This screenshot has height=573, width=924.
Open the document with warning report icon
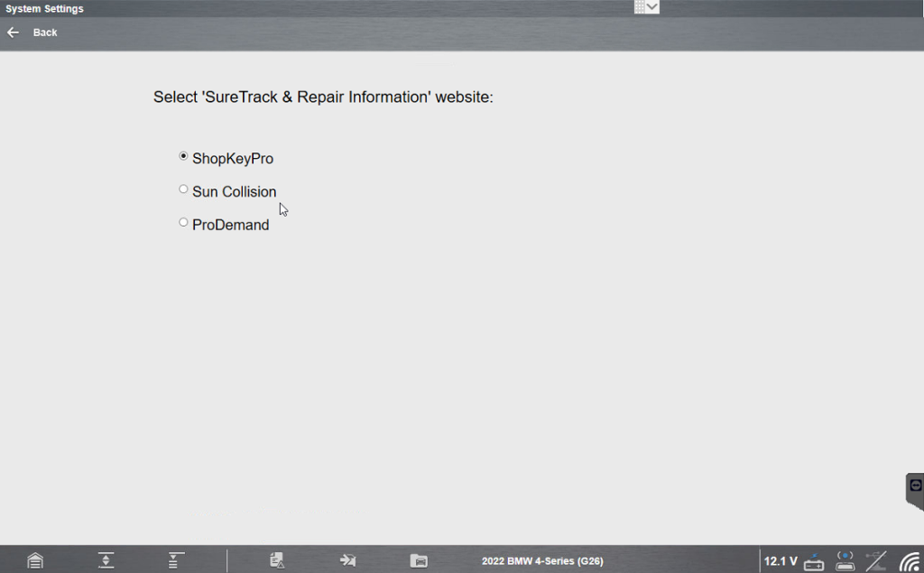point(277,560)
